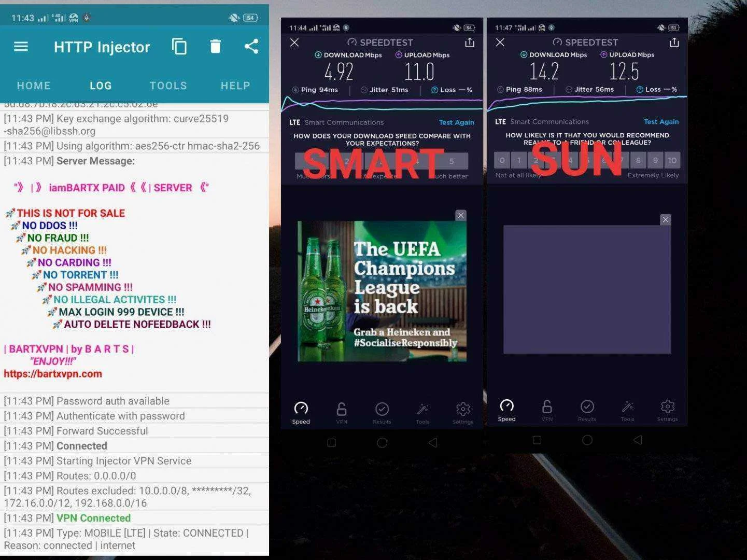This screenshot has width=747, height=560.
Task: Open Settings gear on SUN screen
Action: 668,411
